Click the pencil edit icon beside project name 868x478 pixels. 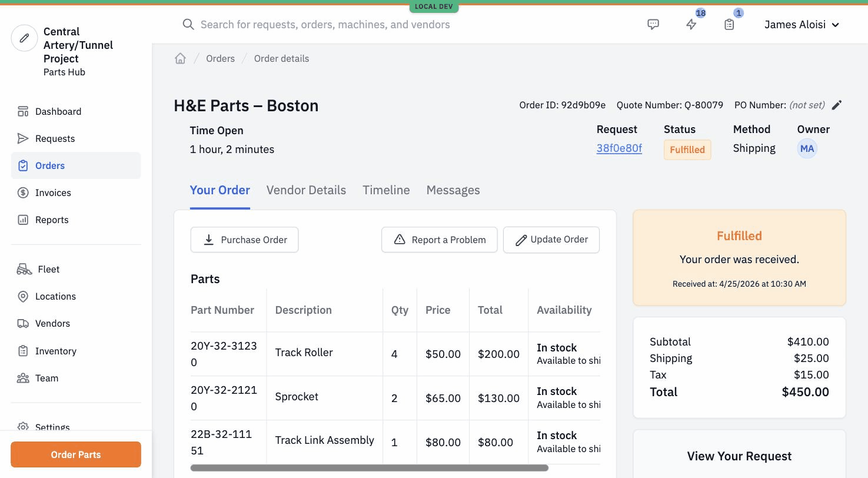pos(24,38)
